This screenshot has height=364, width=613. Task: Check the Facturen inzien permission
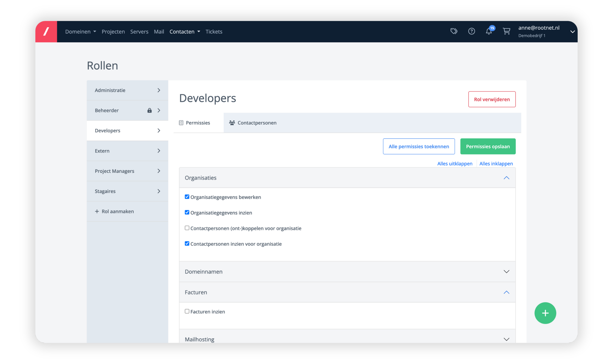point(187,311)
